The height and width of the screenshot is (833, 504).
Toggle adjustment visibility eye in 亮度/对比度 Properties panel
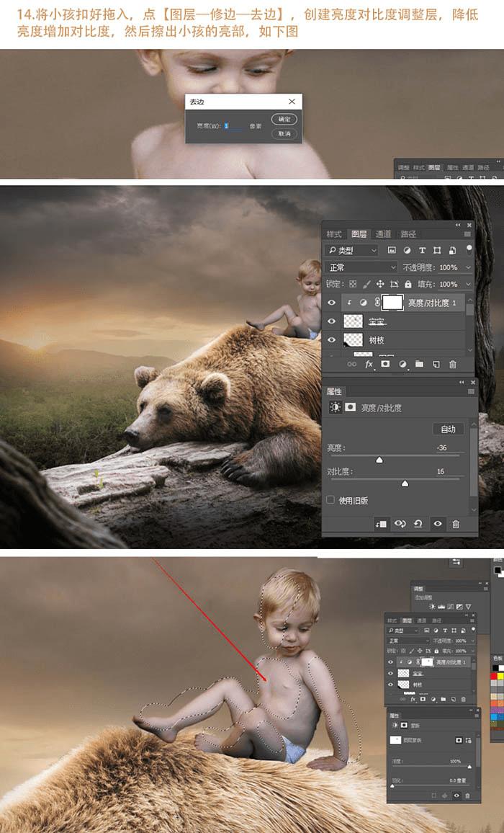(438, 524)
